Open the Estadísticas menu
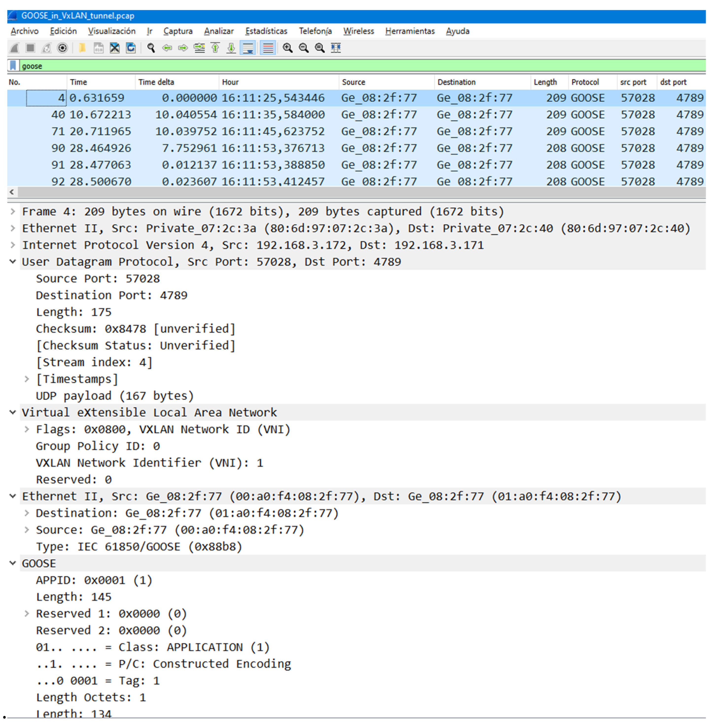Screen dimensions: 711x728 266,31
